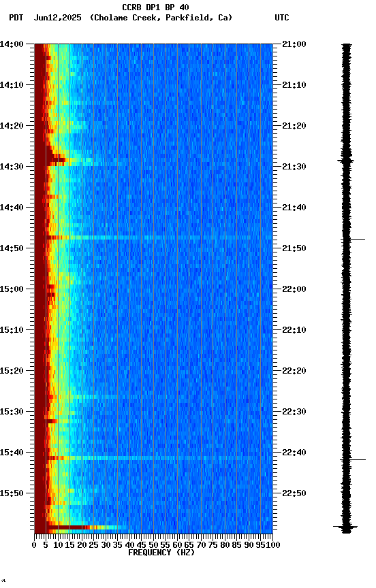This screenshot has width=376, height=588.
Task: Click the 21:30 UTC time label
Action: (x=294, y=167)
